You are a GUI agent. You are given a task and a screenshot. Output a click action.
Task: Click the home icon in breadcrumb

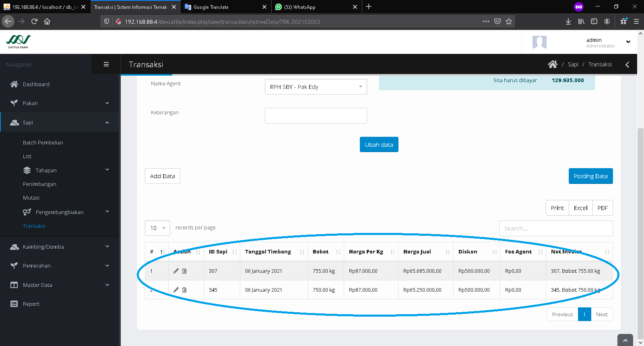[553, 64]
